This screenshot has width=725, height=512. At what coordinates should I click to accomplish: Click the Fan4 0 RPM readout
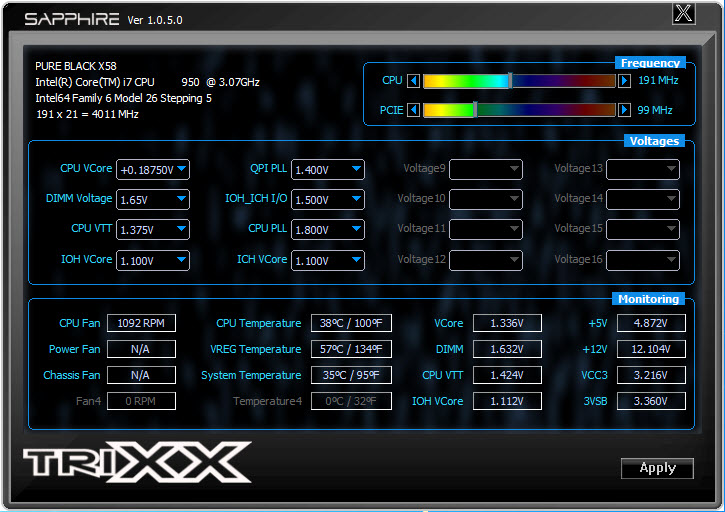click(x=141, y=401)
